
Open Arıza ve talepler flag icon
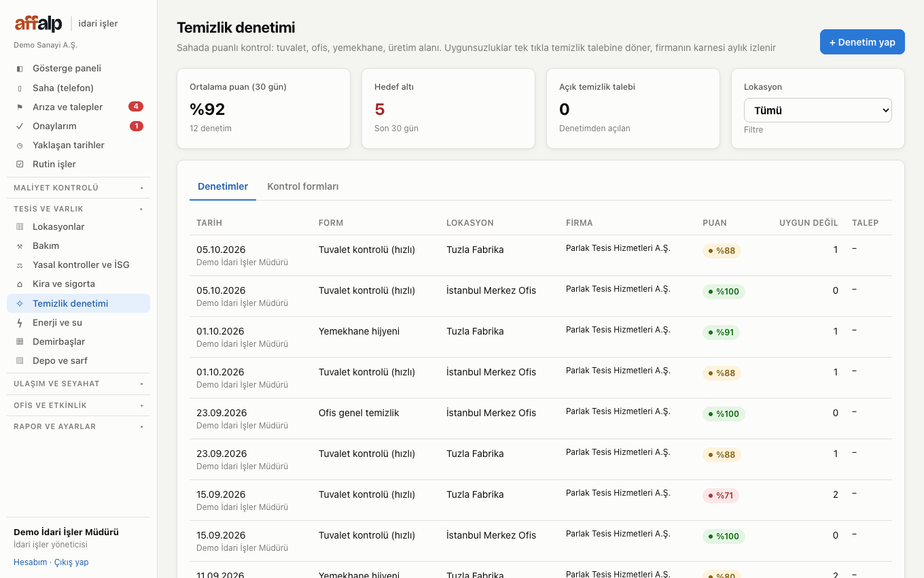click(20, 107)
